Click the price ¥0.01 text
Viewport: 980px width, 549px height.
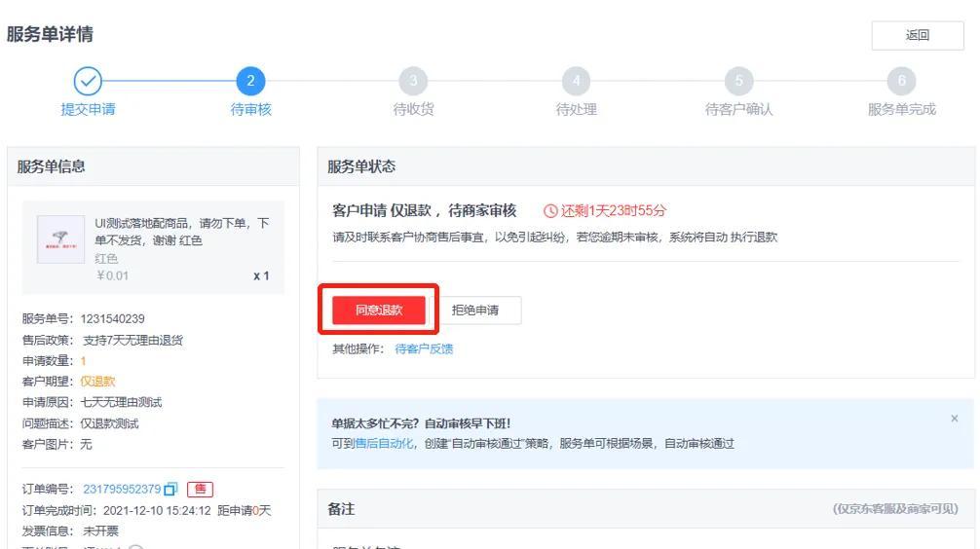[112, 275]
